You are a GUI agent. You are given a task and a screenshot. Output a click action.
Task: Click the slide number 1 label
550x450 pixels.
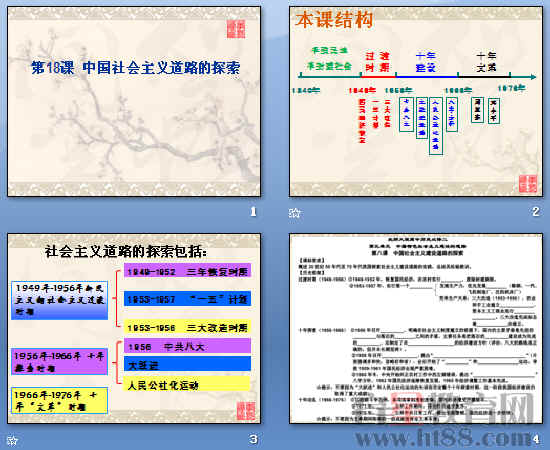coord(253,211)
